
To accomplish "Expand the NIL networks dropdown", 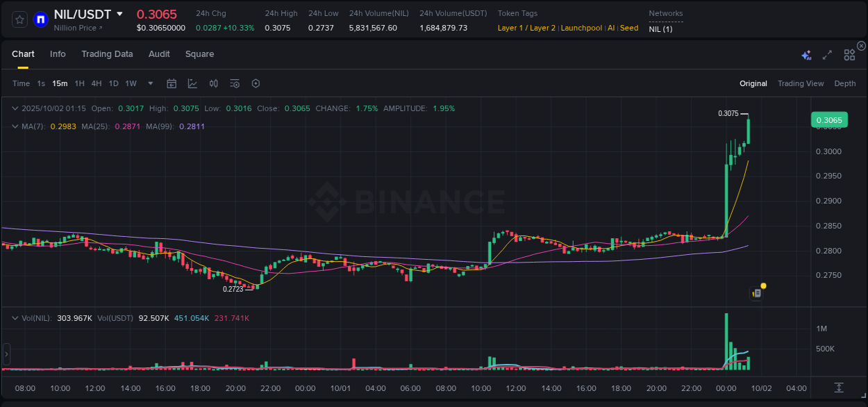I will coord(660,30).
